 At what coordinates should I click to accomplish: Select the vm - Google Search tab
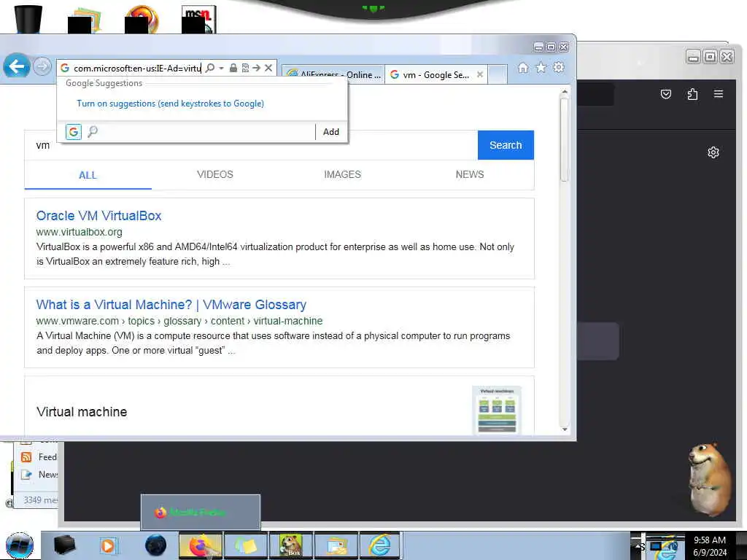click(x=430, y=75)
